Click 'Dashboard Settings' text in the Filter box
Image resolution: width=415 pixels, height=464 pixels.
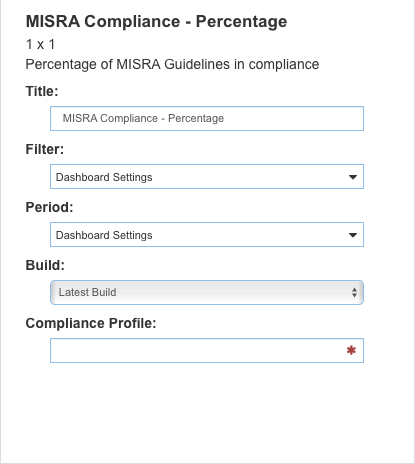click(104, 177)
